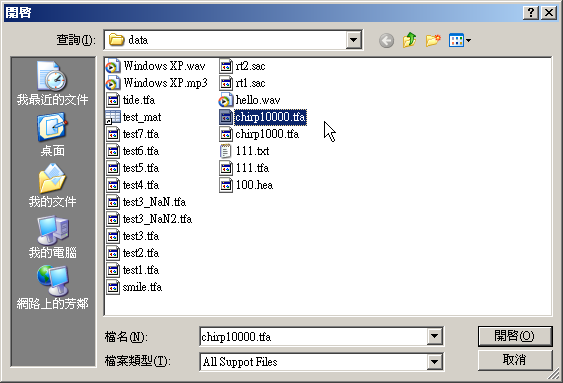Open My Recent Documents in the sidebar
Image resolution: width=563 pixels, height=383 pixels.
[52, 83]
